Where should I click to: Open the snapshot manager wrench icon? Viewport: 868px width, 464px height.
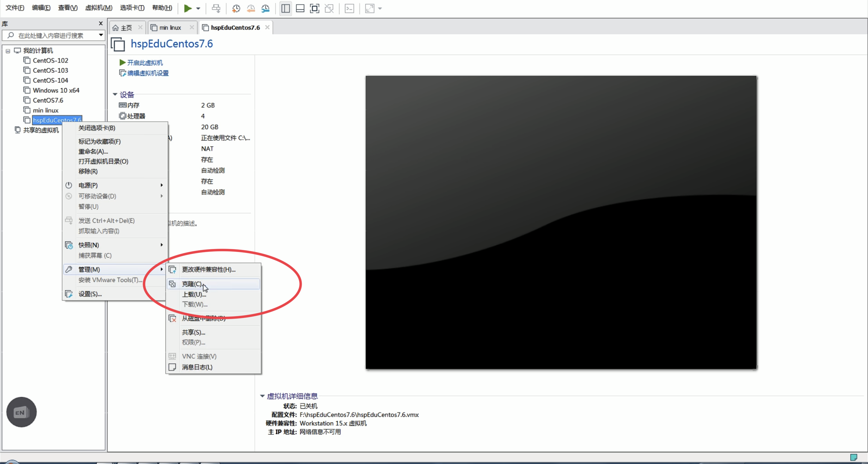pos(266,9)
